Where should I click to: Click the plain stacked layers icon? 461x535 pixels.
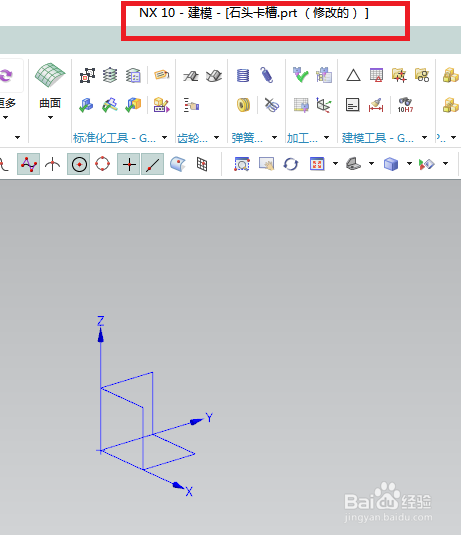[110, 75]
